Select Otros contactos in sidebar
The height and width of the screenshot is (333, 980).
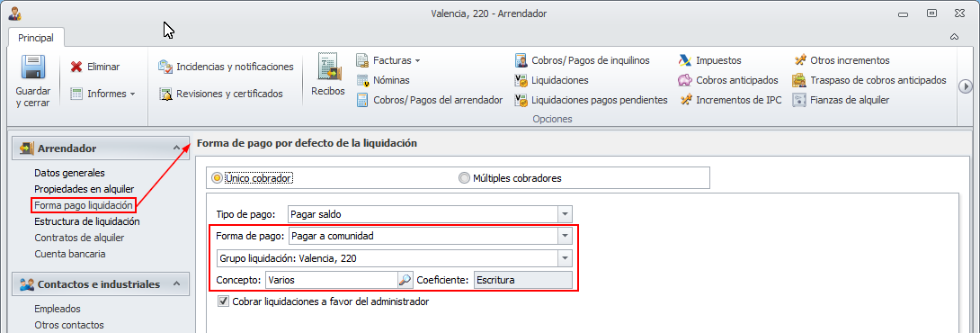click(69, 325)
